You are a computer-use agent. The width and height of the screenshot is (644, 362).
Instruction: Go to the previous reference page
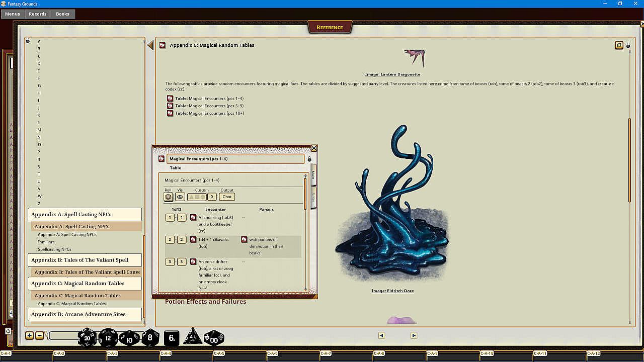pos(381,335)
